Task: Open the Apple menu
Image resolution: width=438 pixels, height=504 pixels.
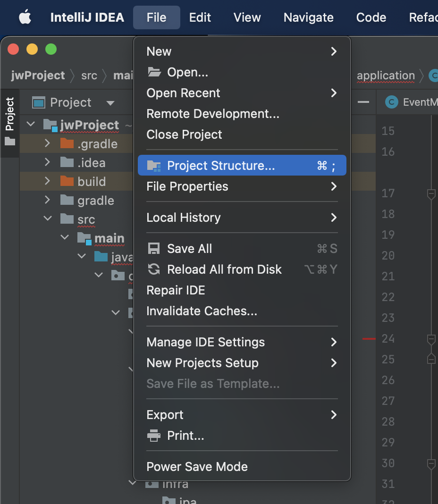Action: [x=25, y=17]
